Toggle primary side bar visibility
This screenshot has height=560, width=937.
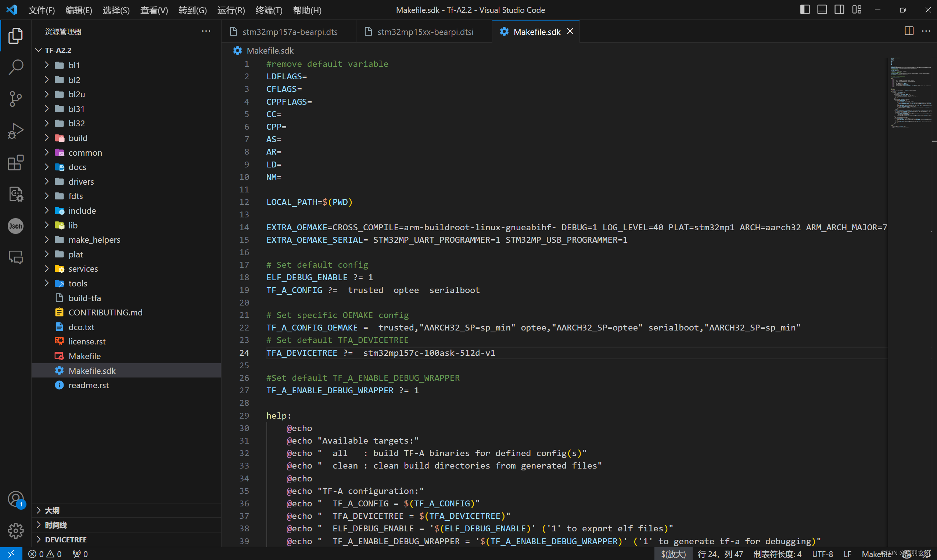(x=805, y=10)
